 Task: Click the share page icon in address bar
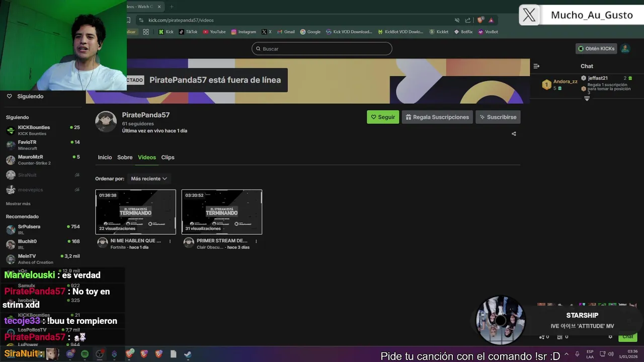[468, 20]
